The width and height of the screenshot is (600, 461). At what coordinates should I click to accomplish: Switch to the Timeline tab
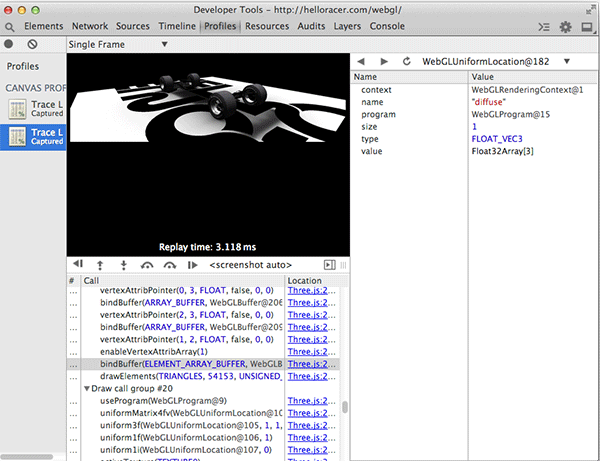click(x=177, y=26)
